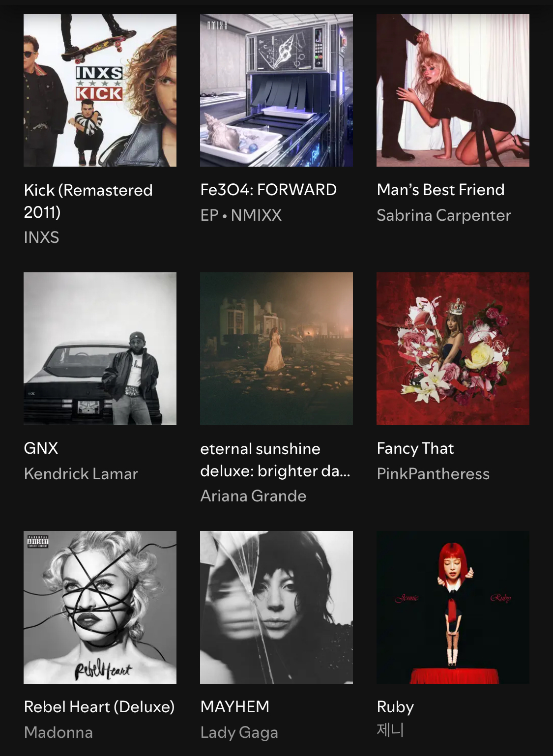Click the GNX album title
553x756 pixels.
[x=41, y=448]
